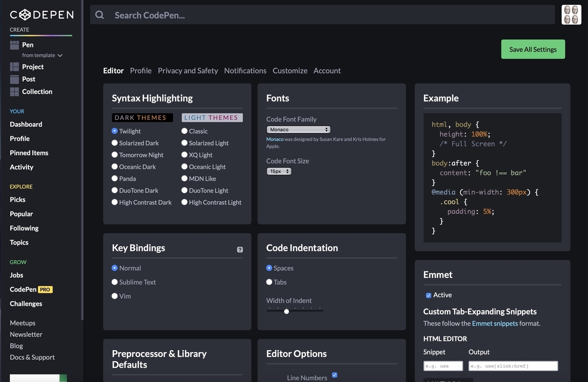588x382 pixels.
Task: Go to Dashboard in sidebar
Action: coord(26,124)
